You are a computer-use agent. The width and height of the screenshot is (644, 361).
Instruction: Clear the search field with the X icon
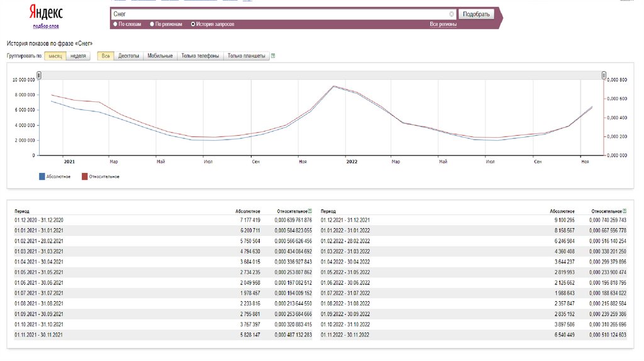point(452,14)
